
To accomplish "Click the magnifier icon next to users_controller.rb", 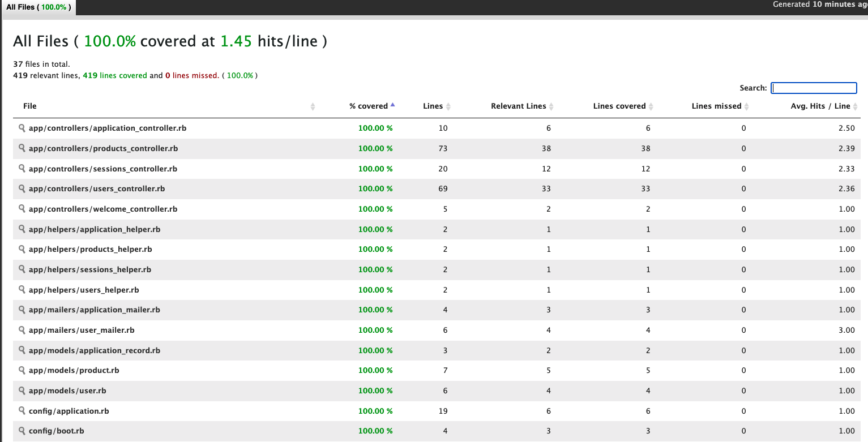I will (x=22, y=188).
